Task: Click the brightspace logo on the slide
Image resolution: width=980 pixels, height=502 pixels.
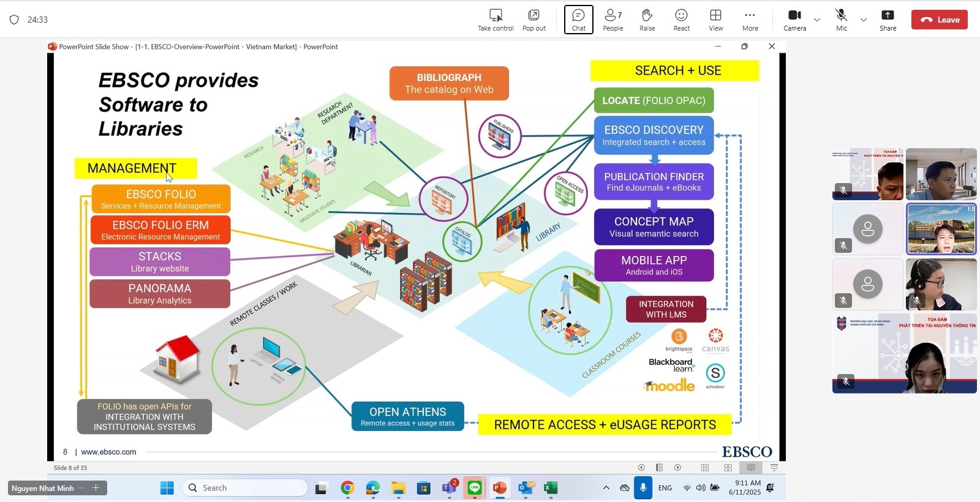Action: pos(679,340)
